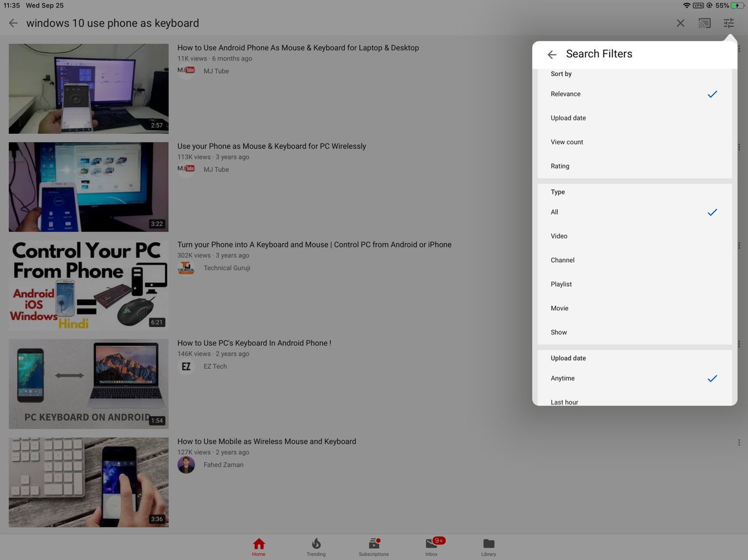
Task: Open title 'Turn your Phone into A Keyboard'
Action: click(x=314, y=245)
